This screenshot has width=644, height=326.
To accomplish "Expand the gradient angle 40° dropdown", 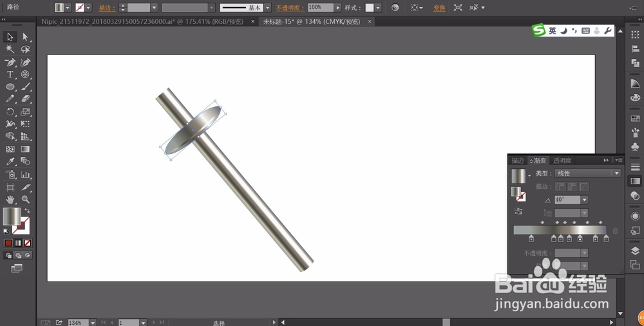I will click(x=585, y=200).
